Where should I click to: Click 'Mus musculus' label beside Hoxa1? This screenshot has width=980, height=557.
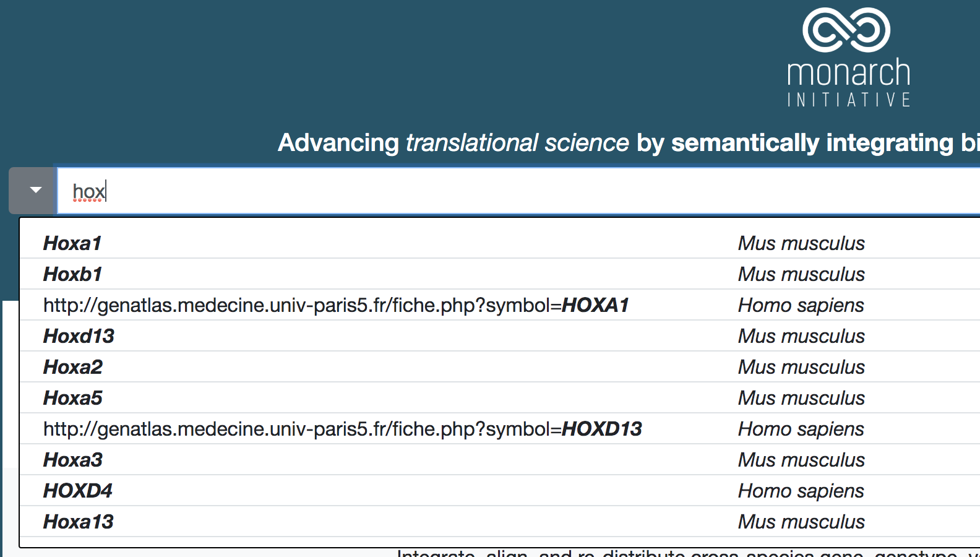(x=801, y=243)
